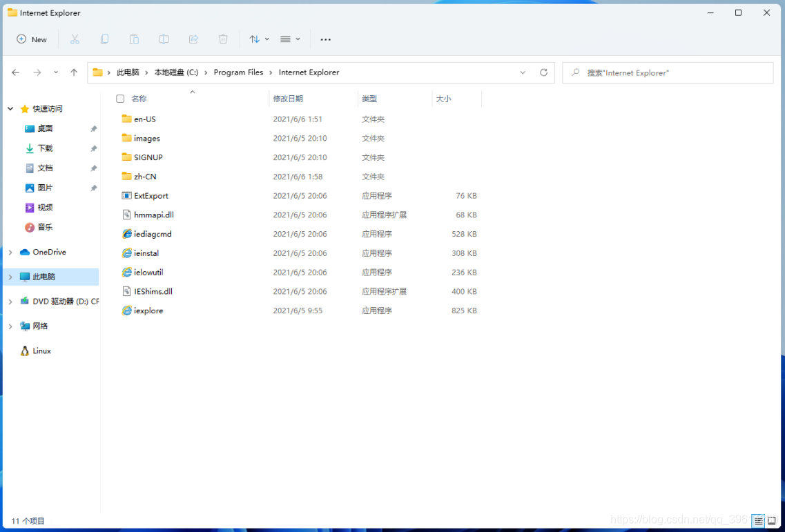Viewport: 785px width, 532px height.
Task: Sort by the 大小 column header
Action: tap(443, 99)
